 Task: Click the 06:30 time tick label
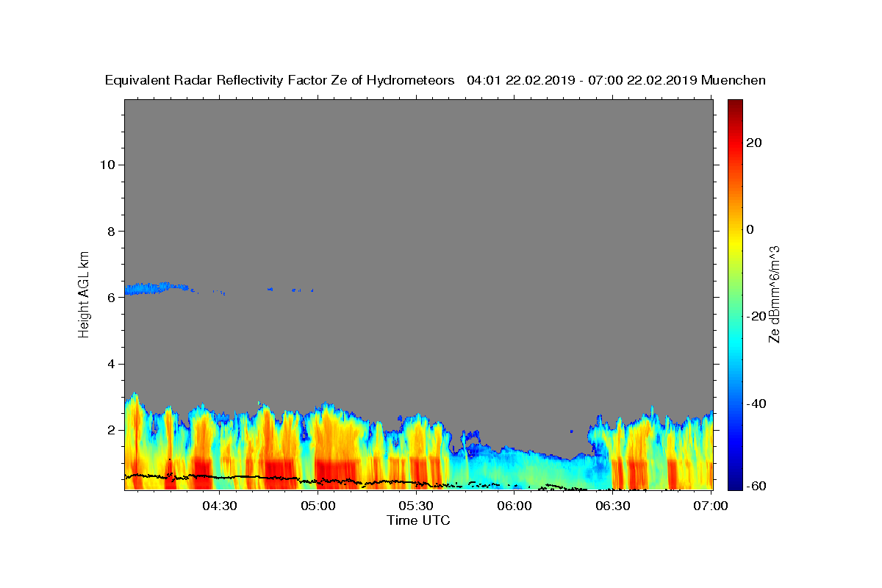(x=612, y=506)
